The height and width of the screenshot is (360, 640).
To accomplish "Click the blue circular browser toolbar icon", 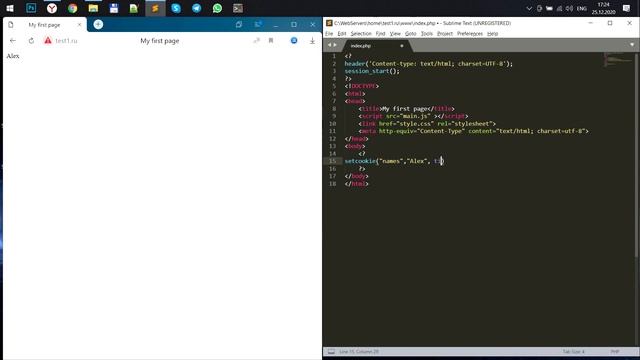I will point(294,40).
